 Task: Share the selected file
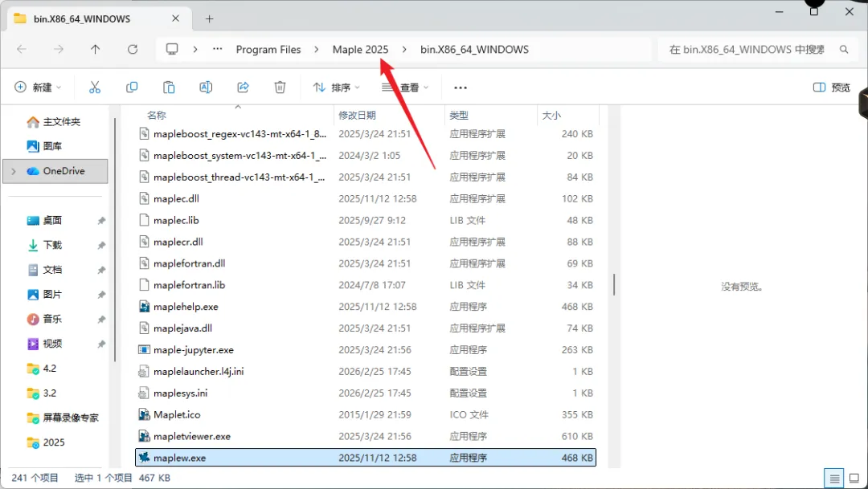(243, 88)
